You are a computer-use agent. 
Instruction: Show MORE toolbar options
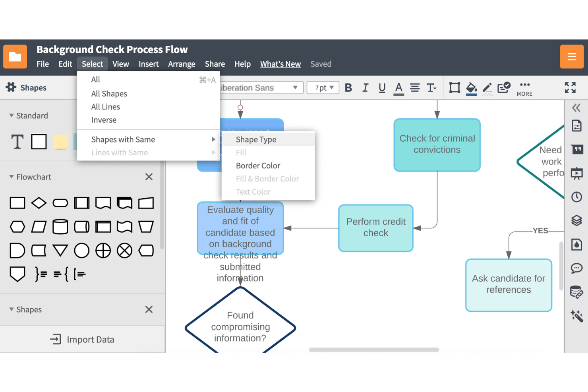click(x=524, y=89)
